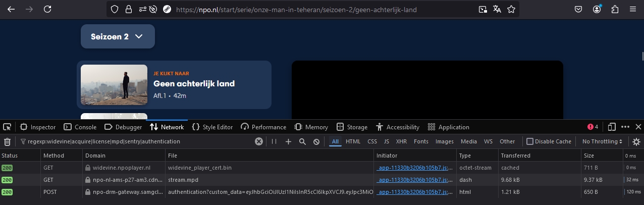
Task: Toggle responsive design mode
Action: click(612, 127)
